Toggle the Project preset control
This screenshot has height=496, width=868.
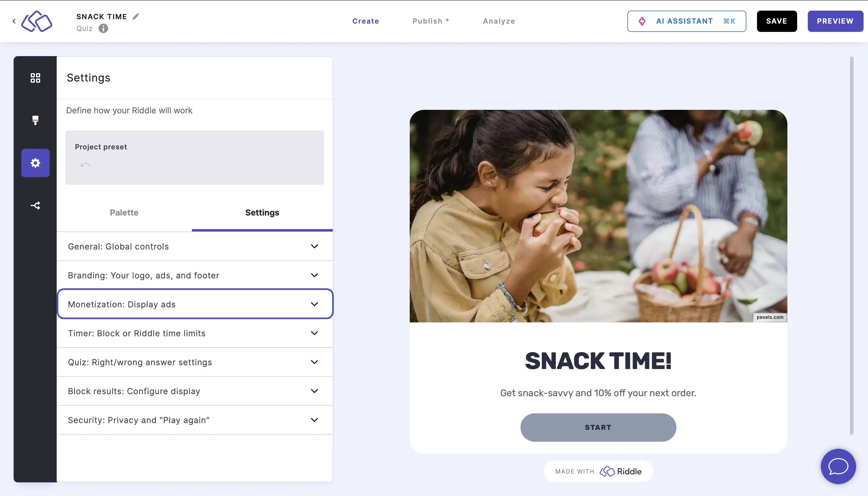click(85, 166)
